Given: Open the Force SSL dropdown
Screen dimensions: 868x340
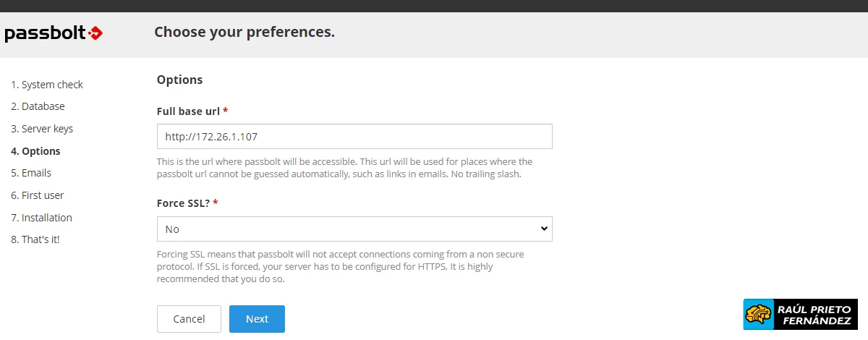Looking at the screenshot, I should click(x=354, y=229).
